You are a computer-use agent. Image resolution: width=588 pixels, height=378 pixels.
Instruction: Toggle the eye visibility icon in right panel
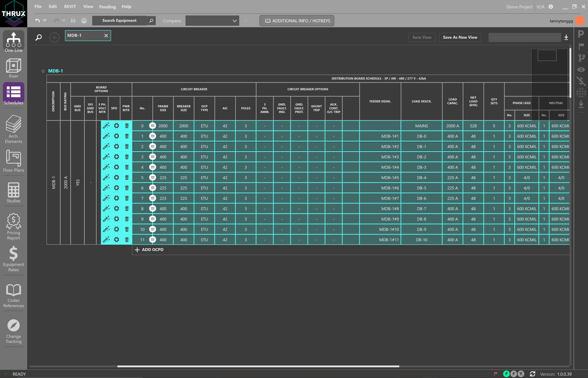pos(581,70)
